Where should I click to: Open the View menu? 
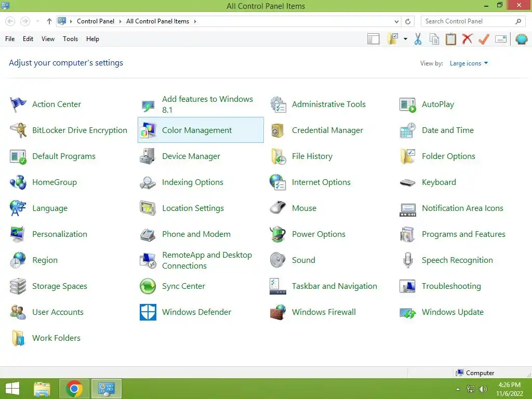pyautogui.click(x=48, y=39)
